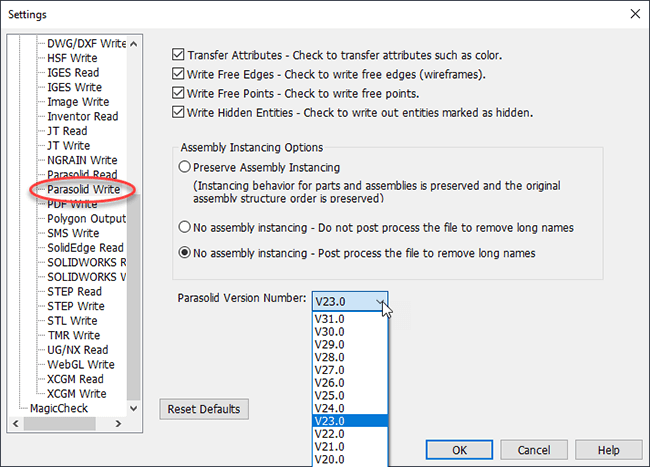Screen dimensions: 650x467
Task: Open IGES Read settings
Action: pyautogui.click(x=73, y=73)
